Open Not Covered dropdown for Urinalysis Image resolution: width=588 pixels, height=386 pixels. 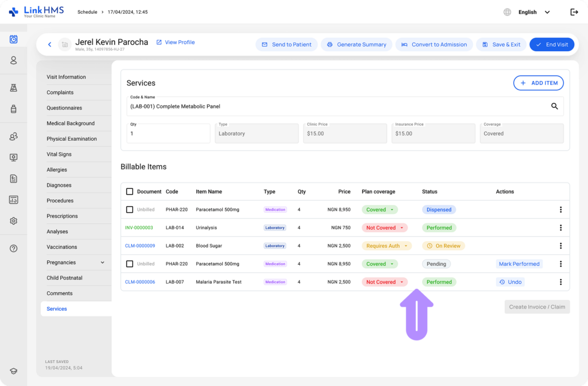384,227
